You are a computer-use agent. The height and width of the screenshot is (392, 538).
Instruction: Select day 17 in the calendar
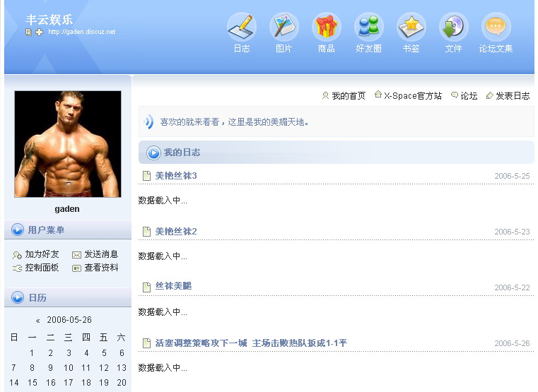point(69,383)
